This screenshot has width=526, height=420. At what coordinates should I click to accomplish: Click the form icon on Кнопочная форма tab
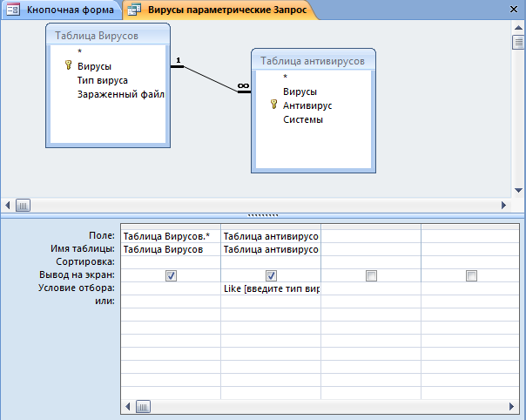coord(13,10)
